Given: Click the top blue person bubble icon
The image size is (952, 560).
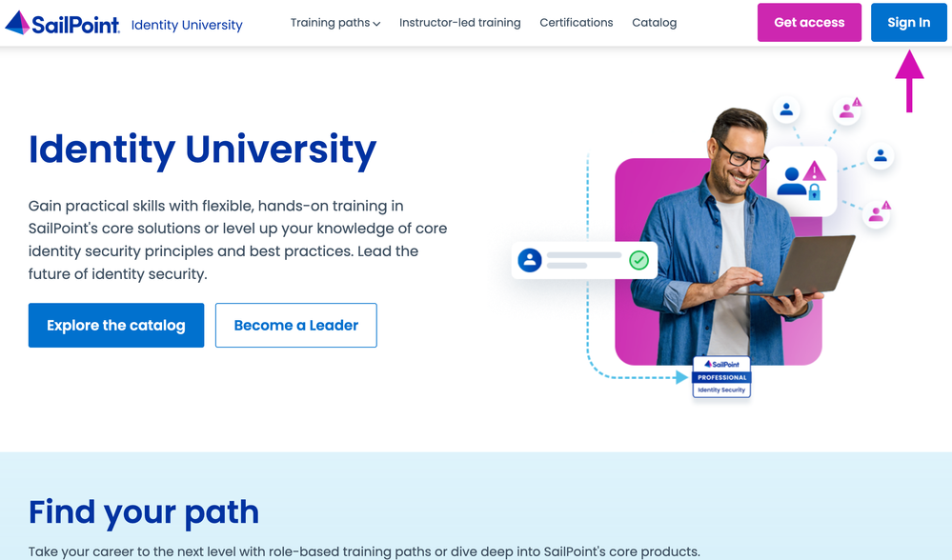Looking at the screenshot, I should coord(786,110).
